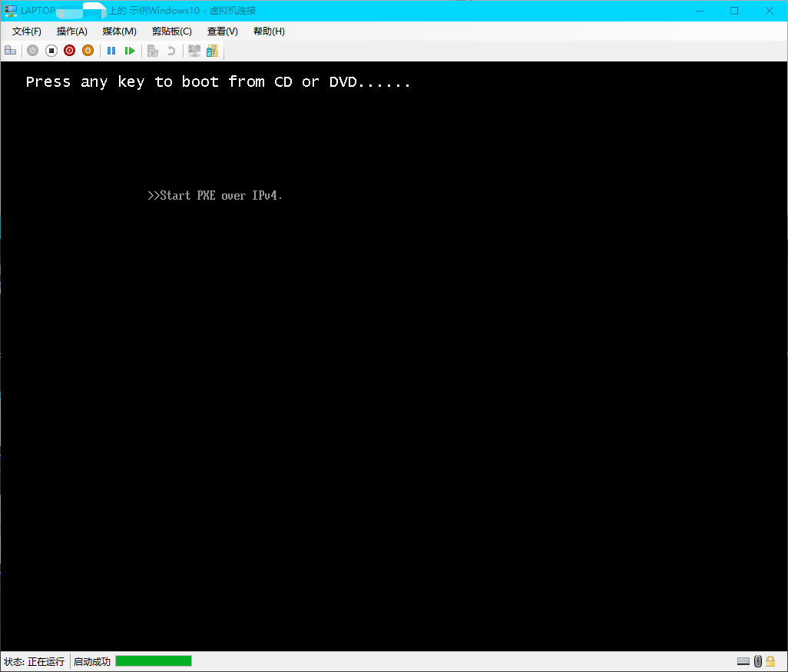
Task: Save VM state with the orange icon
Action: [88, 50]
